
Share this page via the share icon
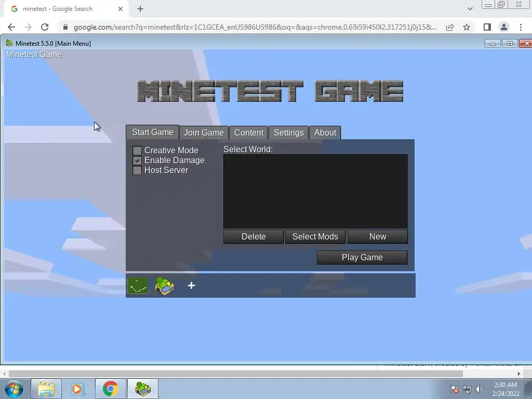[450, 27]
